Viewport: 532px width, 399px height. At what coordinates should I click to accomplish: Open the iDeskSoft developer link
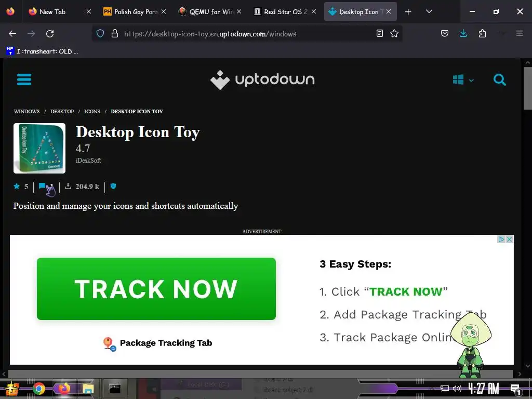pos(88,161)
